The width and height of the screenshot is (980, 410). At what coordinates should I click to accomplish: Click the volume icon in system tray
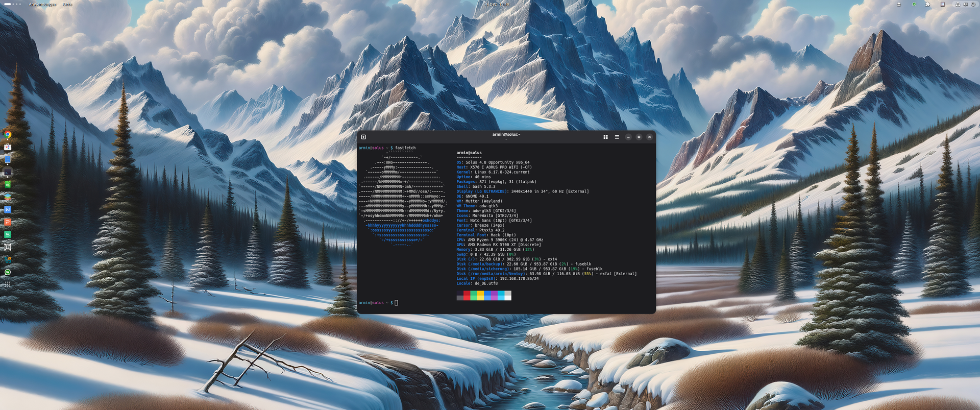(x=965, y=4)
